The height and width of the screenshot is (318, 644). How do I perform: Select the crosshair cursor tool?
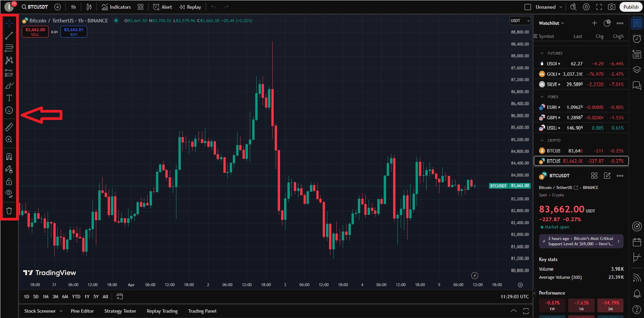[9, 23]
